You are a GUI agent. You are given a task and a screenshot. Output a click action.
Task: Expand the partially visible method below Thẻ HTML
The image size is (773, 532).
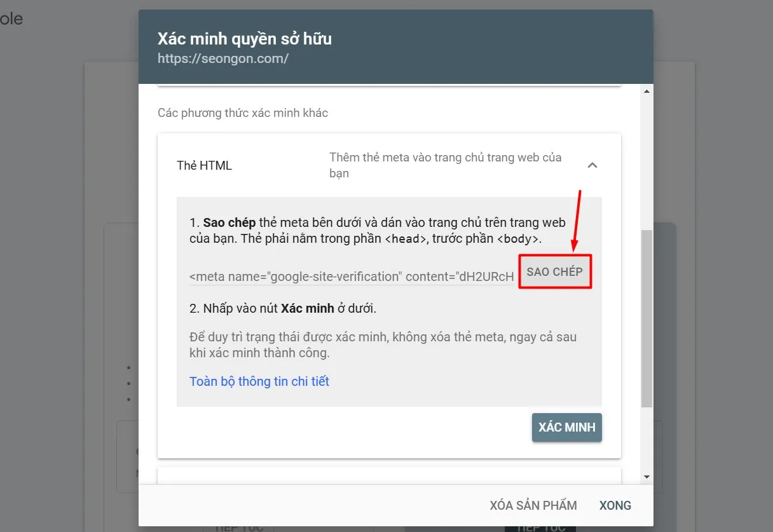[389, 478]
